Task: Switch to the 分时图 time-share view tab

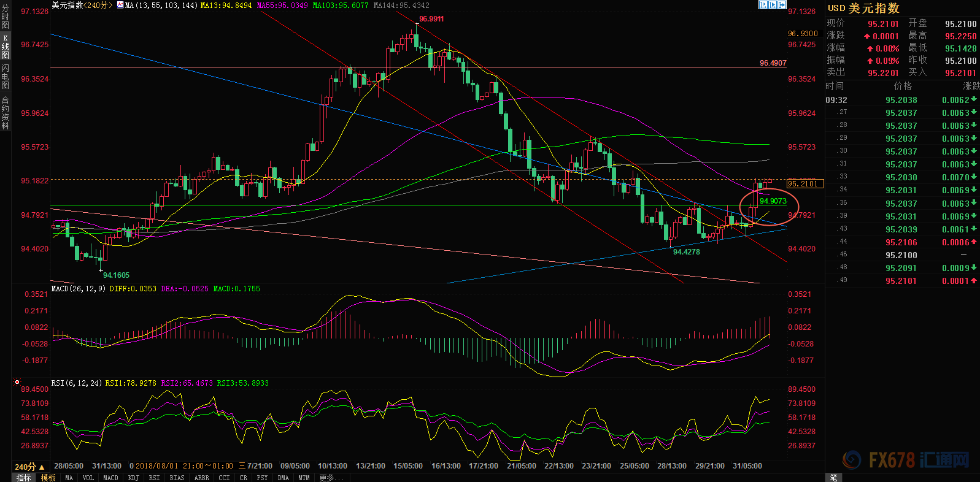Action: (x=6, y=17)
